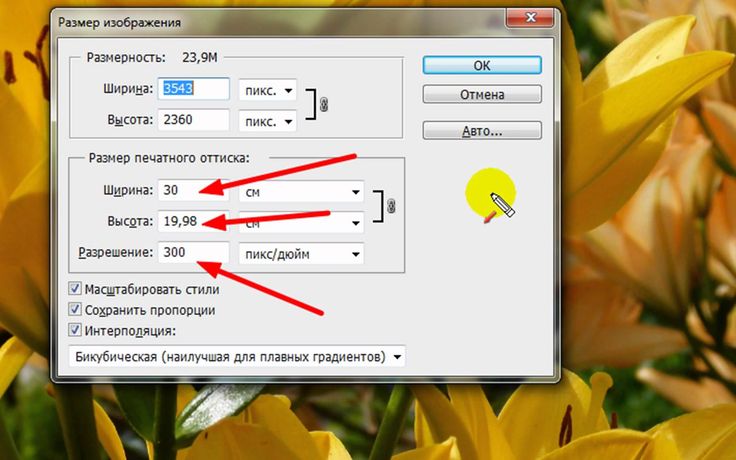Open the Авто... settings button
The height and width of the screenshot is (460, 736).
click(x=482, y=130)
